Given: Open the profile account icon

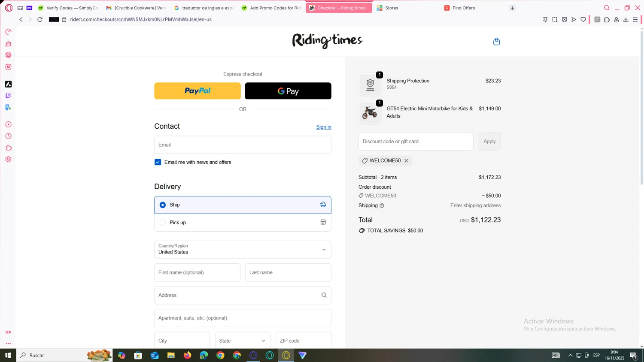Looking at the screenshot, I should [616, 20].
